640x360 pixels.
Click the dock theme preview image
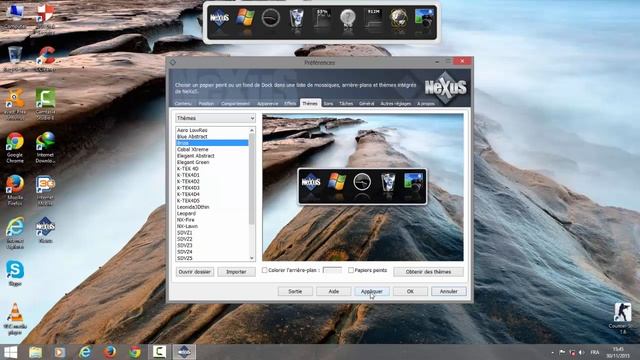point(363,187)
